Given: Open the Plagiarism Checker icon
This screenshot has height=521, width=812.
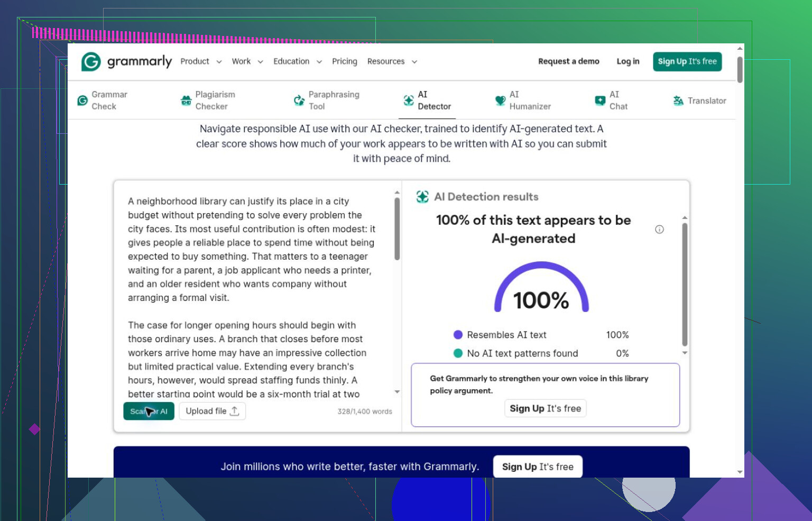Looking at the screenshot, I should point(186,100).
